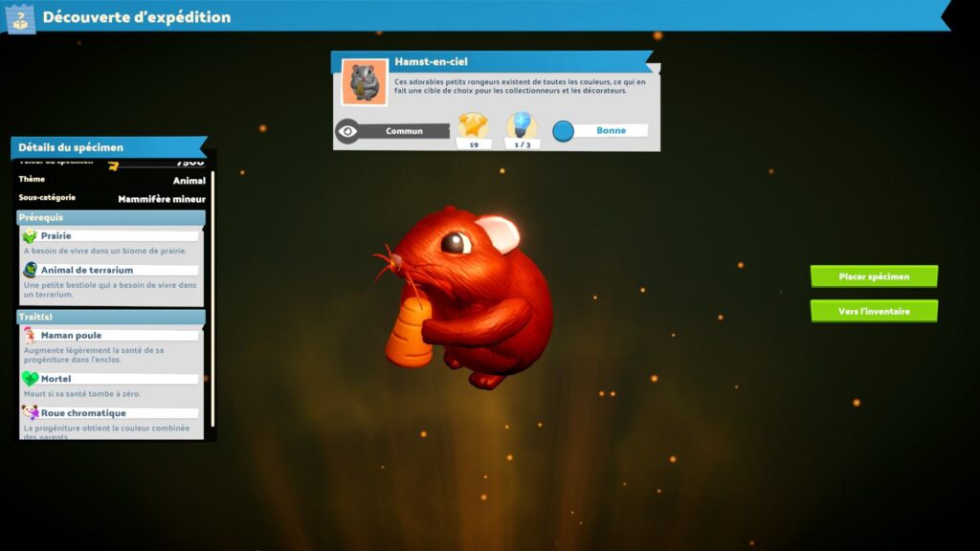Click the Détails du spécimen panel header
This screenshot has width=980, height=551.
[x=107, y=147]
